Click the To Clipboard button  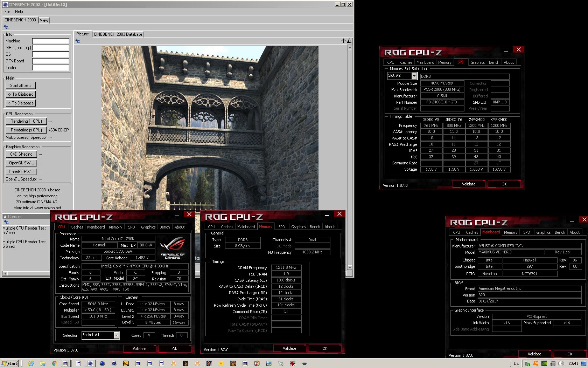(21, 94)
